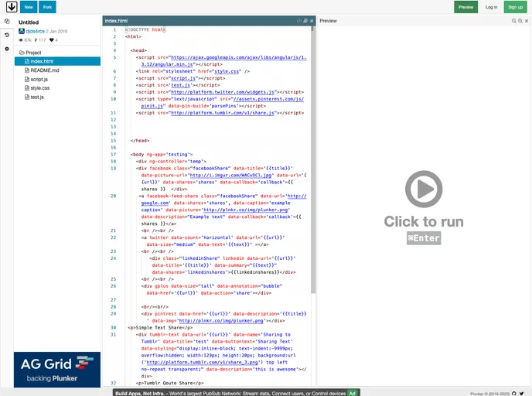
Task: Click the green Preview button
Action: tap(465, 7)
